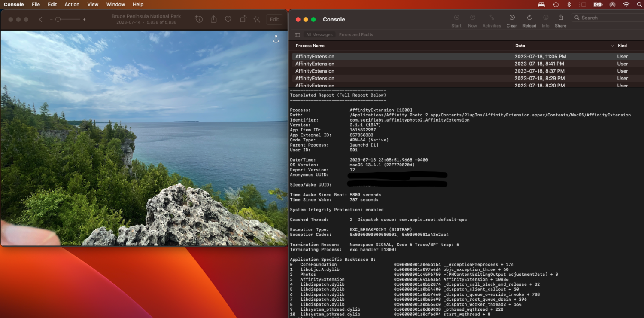
Task: Click the Console Search field
Action: click(x=605, y=18)
